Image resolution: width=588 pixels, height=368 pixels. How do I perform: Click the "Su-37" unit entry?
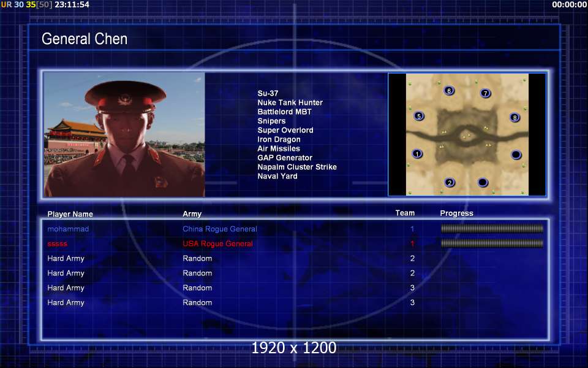(x=268, y=93)
